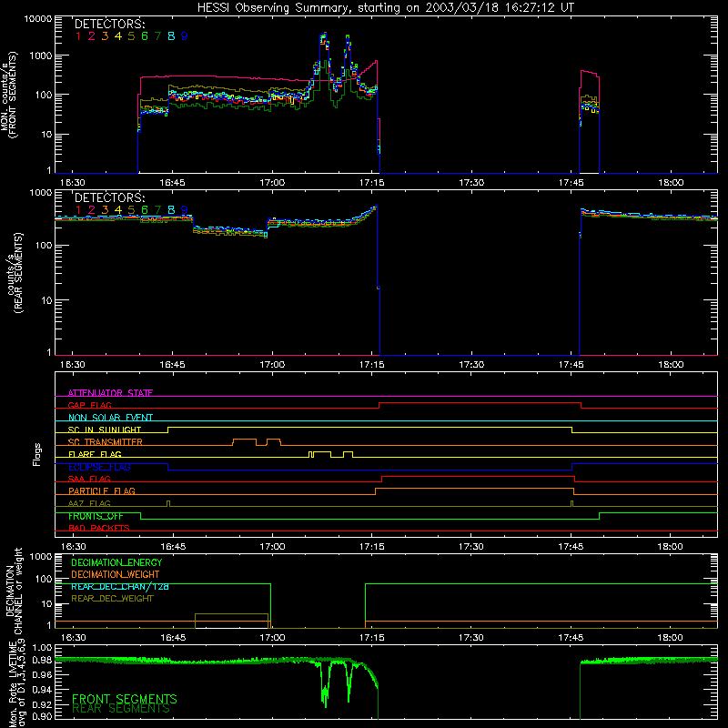Click the BAD_PACKETS flag label
The width and height of the screenshot is (728, 728).
99,529
